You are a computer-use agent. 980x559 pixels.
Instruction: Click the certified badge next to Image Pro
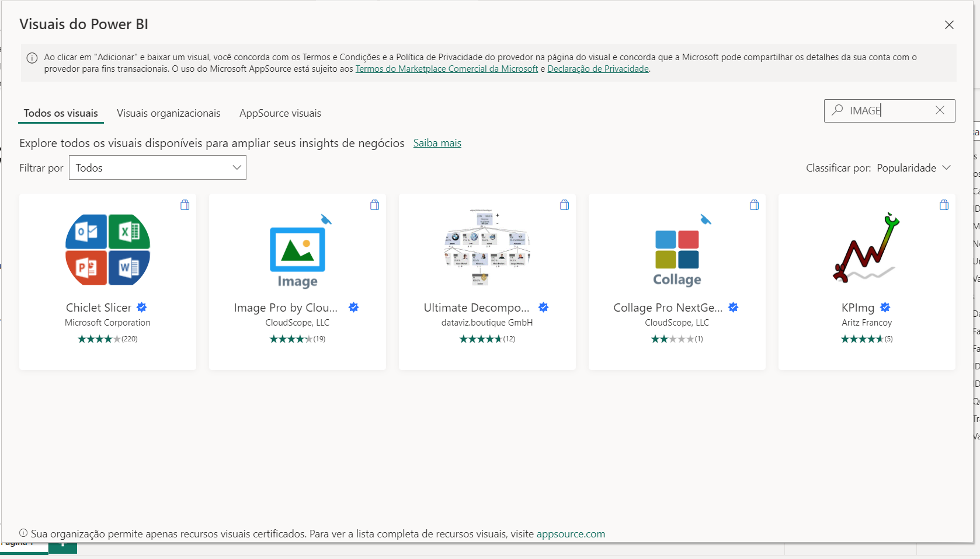pyautogui.click(x=353, y=307)
